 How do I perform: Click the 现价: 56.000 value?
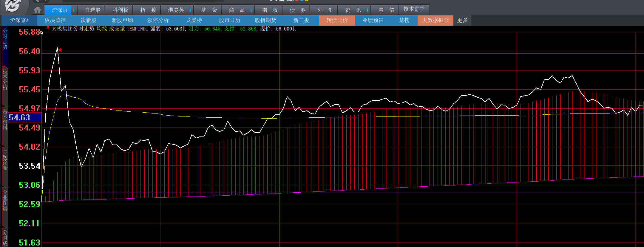[277, 29]
